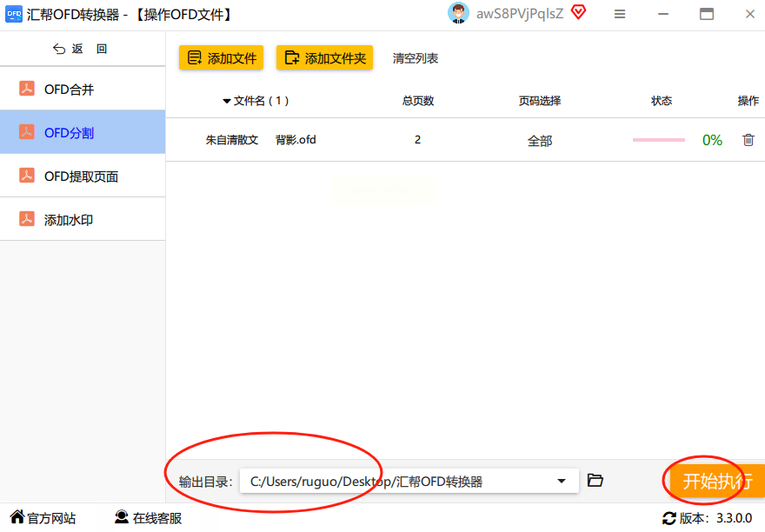Delete 背影.ofd with trash icon
Image resolution: width=765 pixels, height=532 pixels.
coord(748,140)
